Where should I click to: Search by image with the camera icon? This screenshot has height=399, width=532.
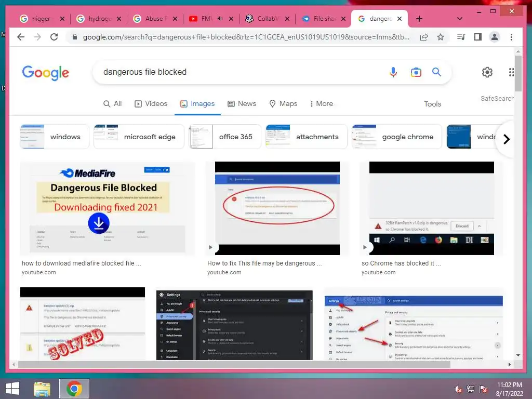coord(416,72)
